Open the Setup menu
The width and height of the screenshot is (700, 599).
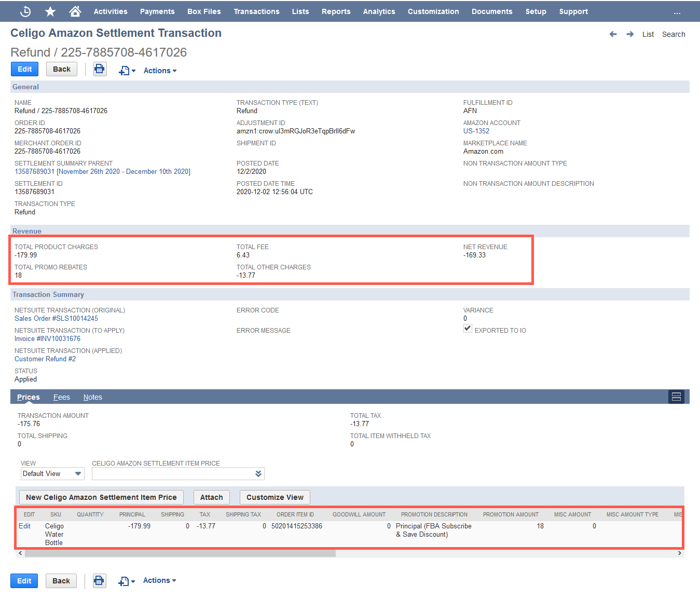pos(536,11)
